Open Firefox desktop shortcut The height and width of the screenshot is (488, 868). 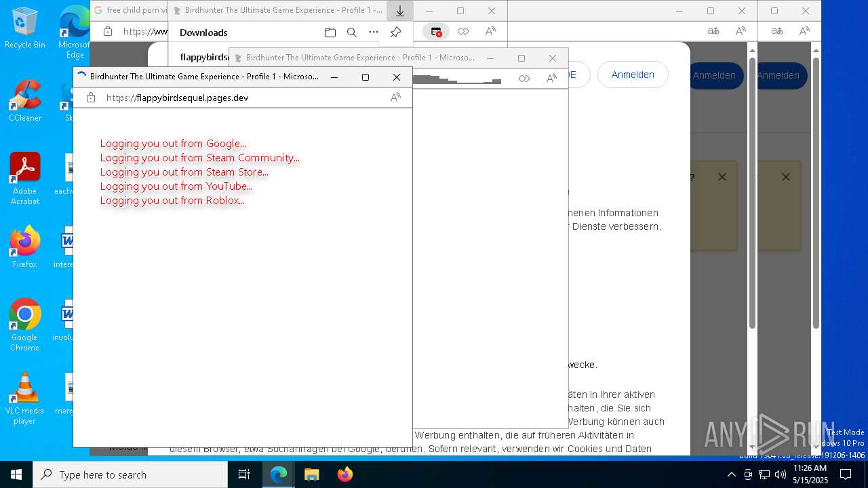25,247
